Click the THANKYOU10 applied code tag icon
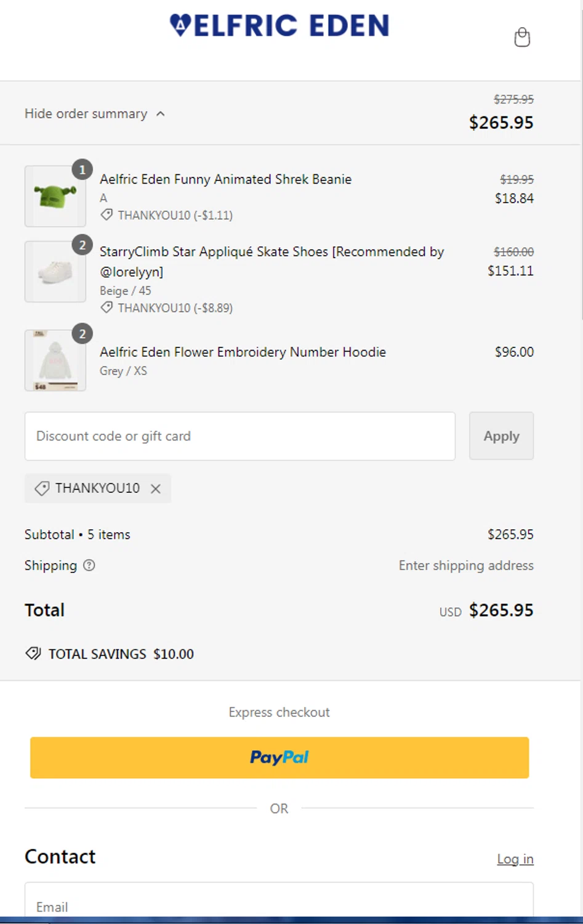Screen dimensions: 583x924 tap(42, 488)
